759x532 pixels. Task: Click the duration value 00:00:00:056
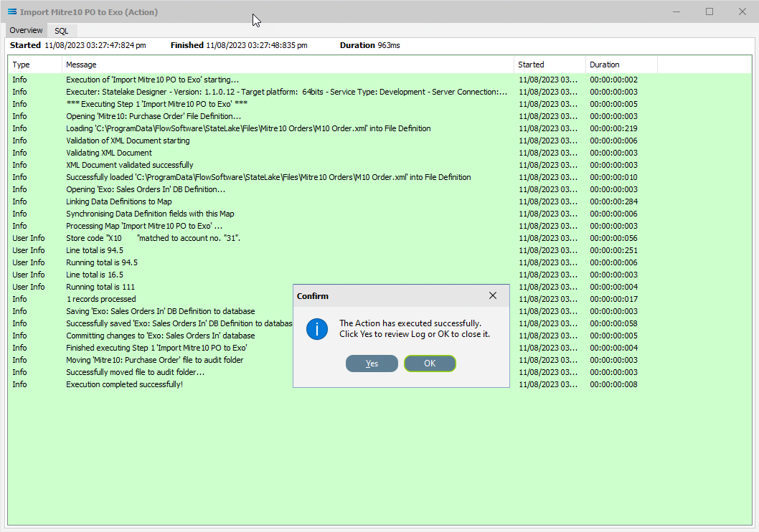(x=614, y=238)
